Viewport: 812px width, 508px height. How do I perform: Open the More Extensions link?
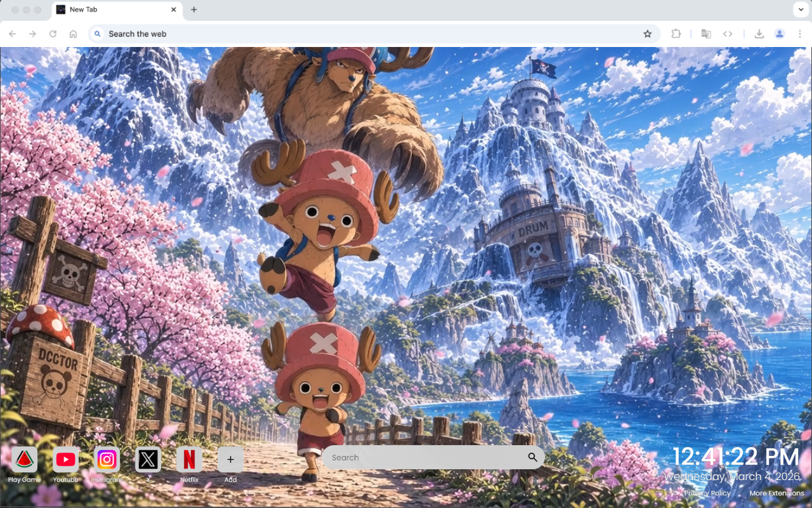point(776,493)
